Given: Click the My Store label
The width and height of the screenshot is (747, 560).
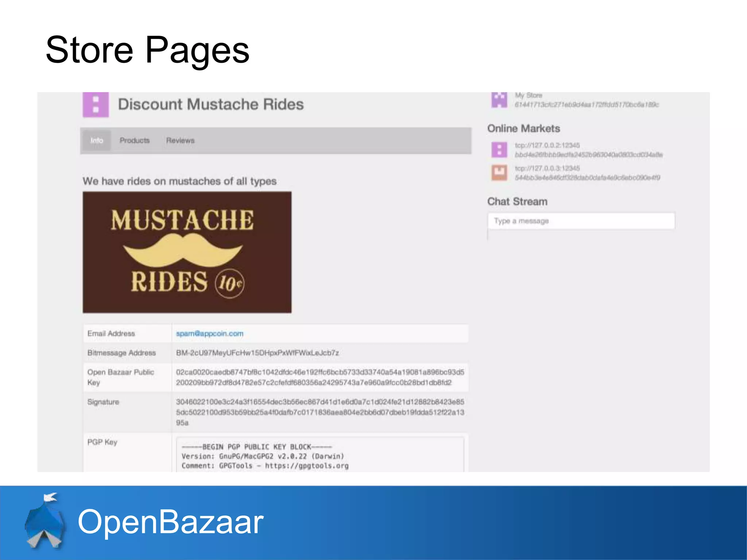Looking at the screenshot, I should pyautogui.click(x=529, y=95).
